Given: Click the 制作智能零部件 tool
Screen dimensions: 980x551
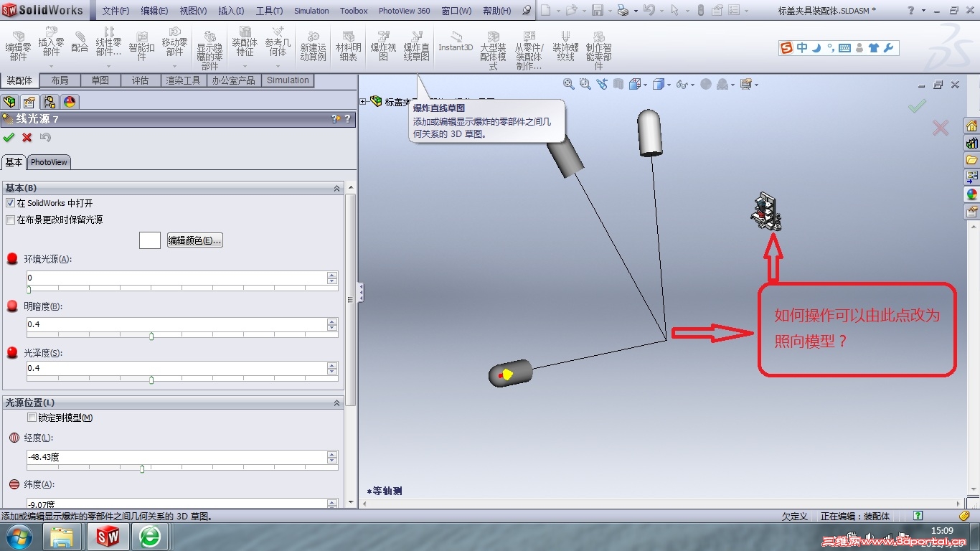Looking at the screenshot, I should click(x=598, y=50).
